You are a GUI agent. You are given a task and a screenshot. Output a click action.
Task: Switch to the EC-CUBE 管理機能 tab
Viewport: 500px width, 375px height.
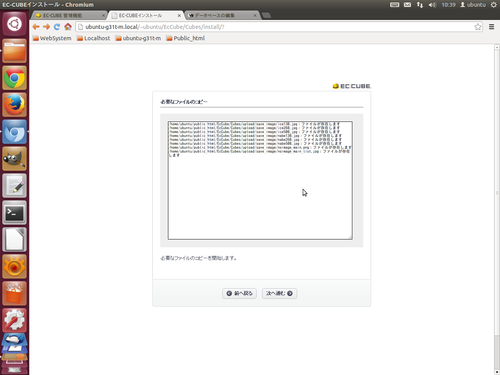70,15
